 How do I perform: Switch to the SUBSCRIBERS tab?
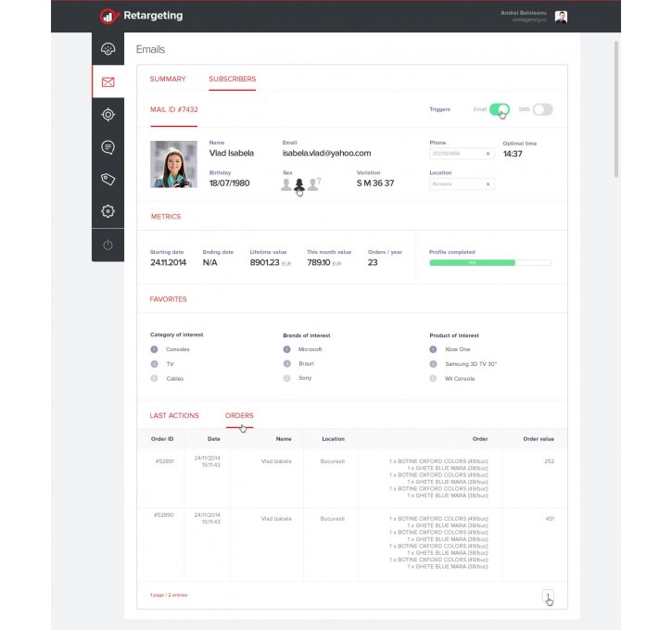(233, 79)
